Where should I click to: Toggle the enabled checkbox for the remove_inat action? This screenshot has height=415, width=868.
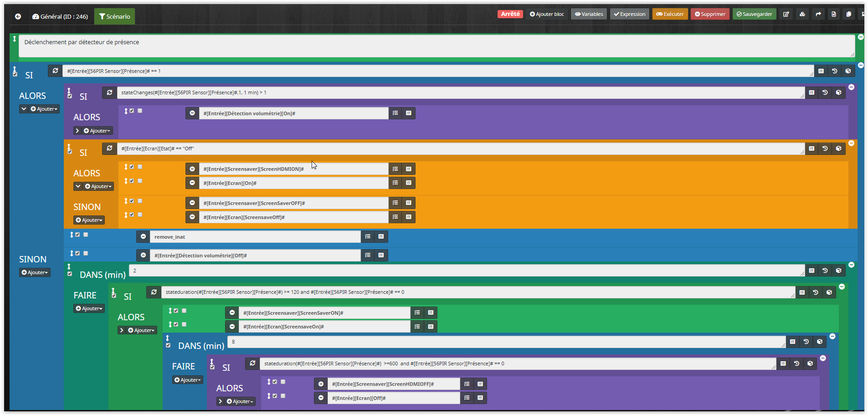[x=77, y=235]
